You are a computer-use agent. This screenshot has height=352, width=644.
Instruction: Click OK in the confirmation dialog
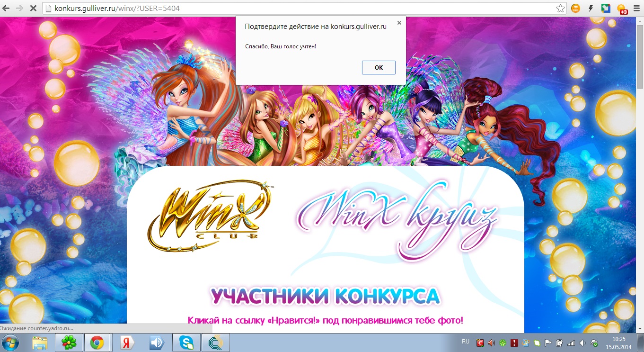click(379, 67)
